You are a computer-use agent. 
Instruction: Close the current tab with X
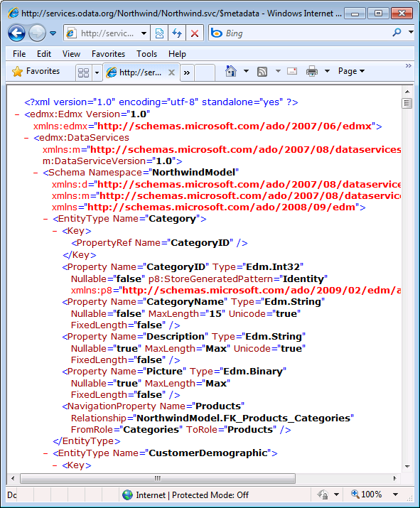[x=171, y=72]
